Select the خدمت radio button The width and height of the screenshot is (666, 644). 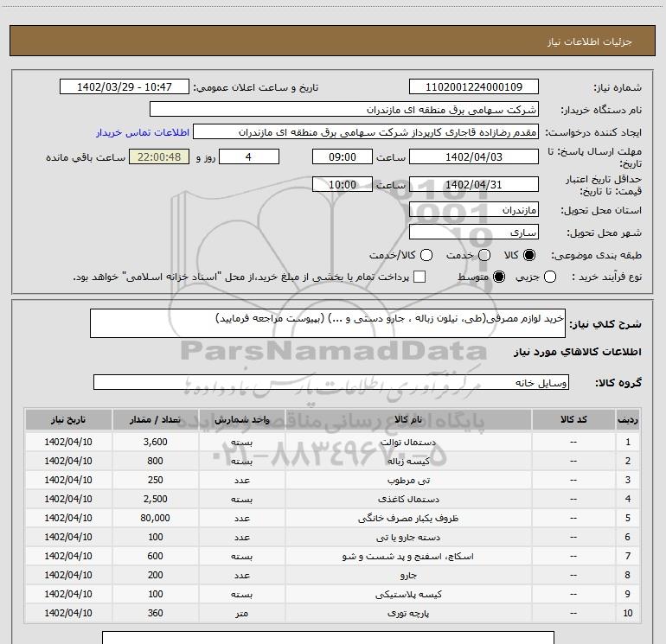point(483,256)
